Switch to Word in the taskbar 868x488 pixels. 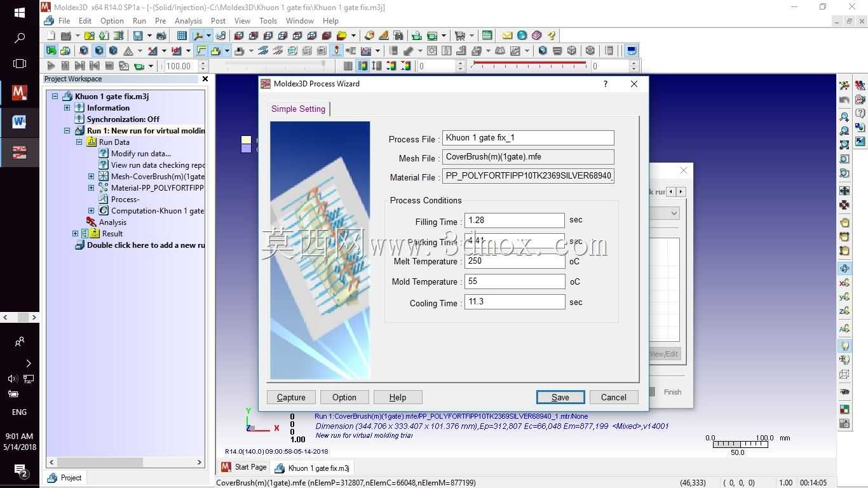click(x=19, y=121)
